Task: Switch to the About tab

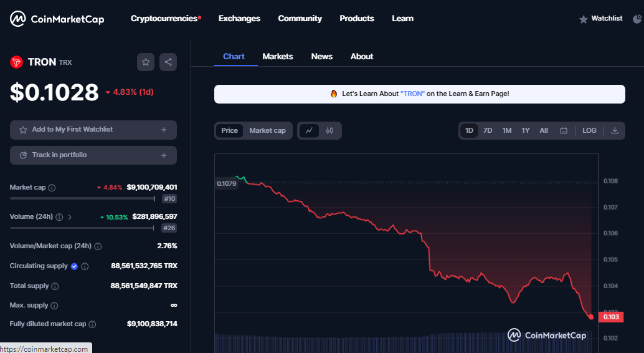Action: pos(362,57)
